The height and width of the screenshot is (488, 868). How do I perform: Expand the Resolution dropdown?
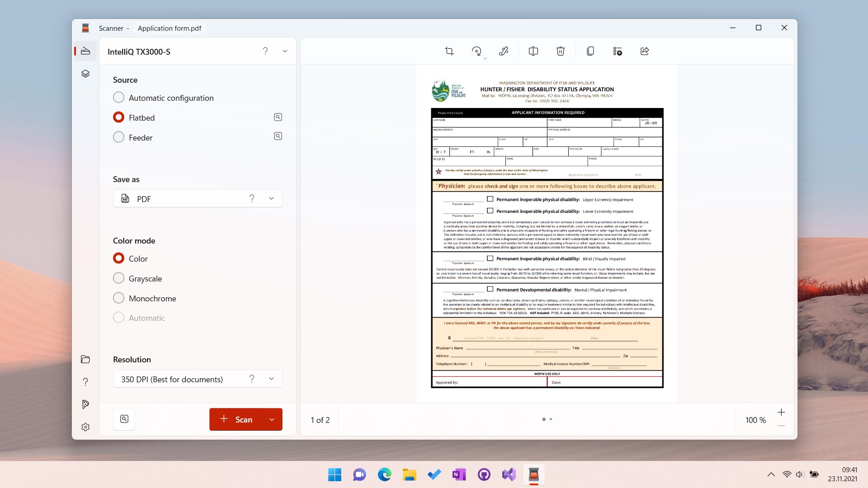pos(271,379)
